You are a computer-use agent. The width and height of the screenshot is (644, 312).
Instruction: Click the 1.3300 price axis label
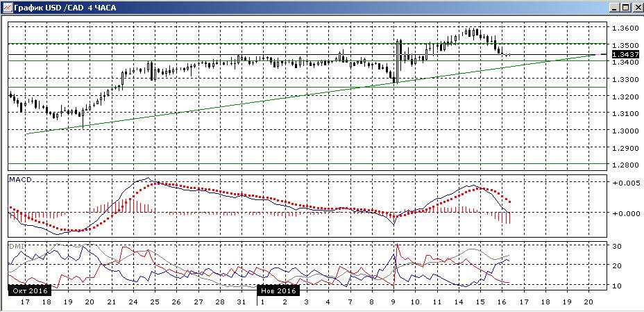(x=624, y=79)
